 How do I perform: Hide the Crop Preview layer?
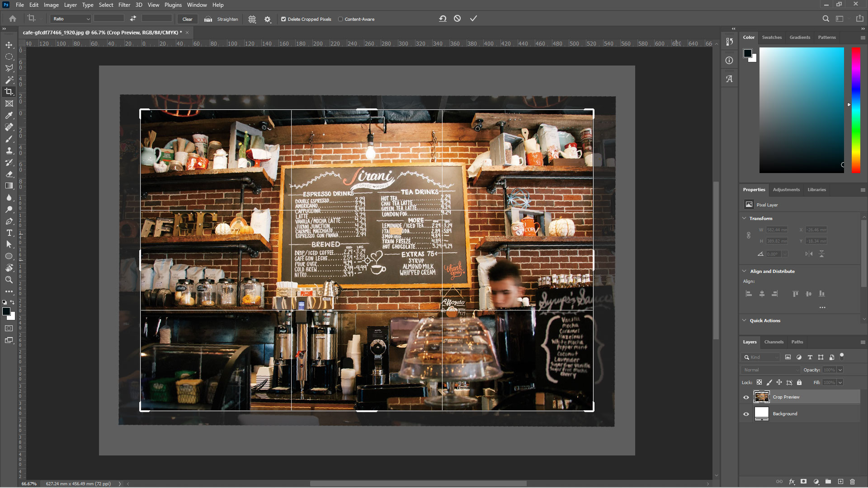[746, 397]
